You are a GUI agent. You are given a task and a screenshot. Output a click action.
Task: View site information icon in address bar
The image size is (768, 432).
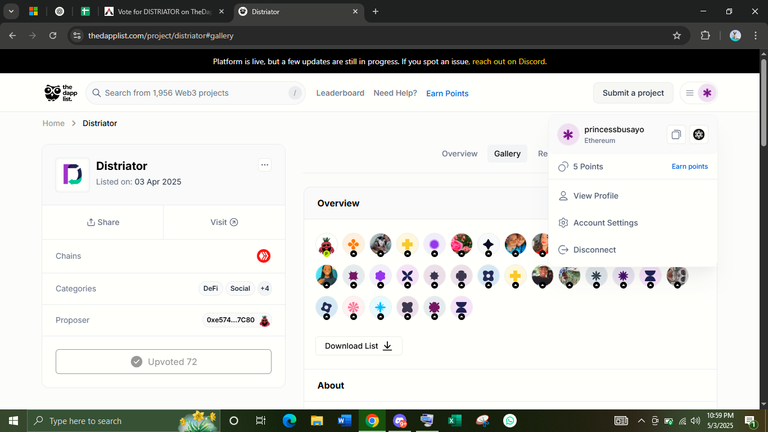tap(77, 35)
